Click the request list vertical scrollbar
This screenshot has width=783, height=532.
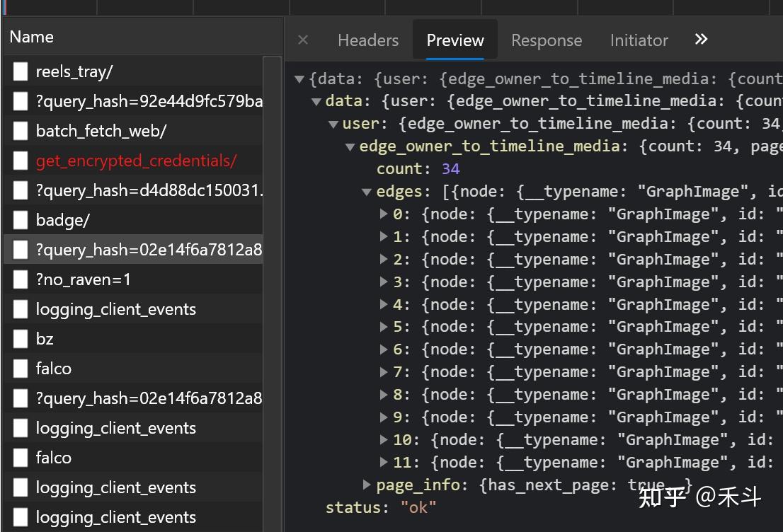[272, 294]
